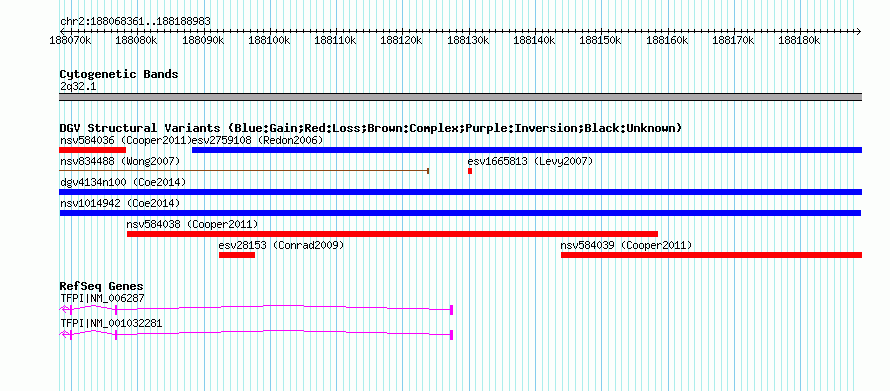Click the DGV Structural Variants track heading
The image size is (890, 391).
coord(371,128)
